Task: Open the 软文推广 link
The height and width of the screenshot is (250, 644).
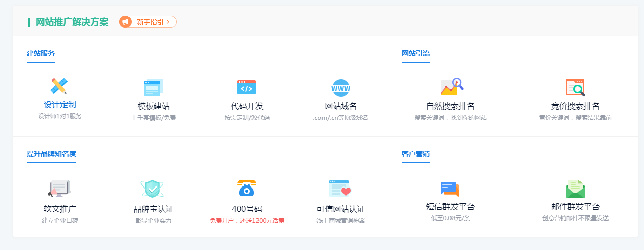Action: pos(60,209)
